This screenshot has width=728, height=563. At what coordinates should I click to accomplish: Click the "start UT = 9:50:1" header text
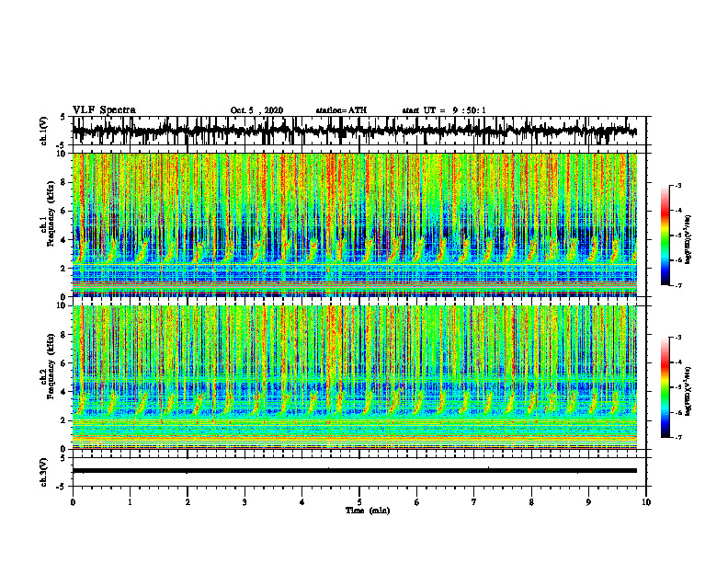point(444,110)
